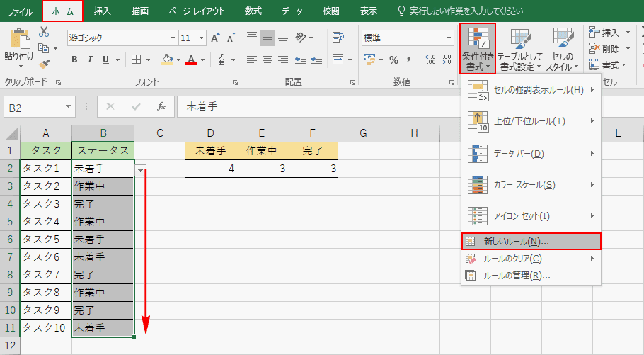Toggle wrap text icon
The image size is (644, 355).
click(x=338, y=38)
